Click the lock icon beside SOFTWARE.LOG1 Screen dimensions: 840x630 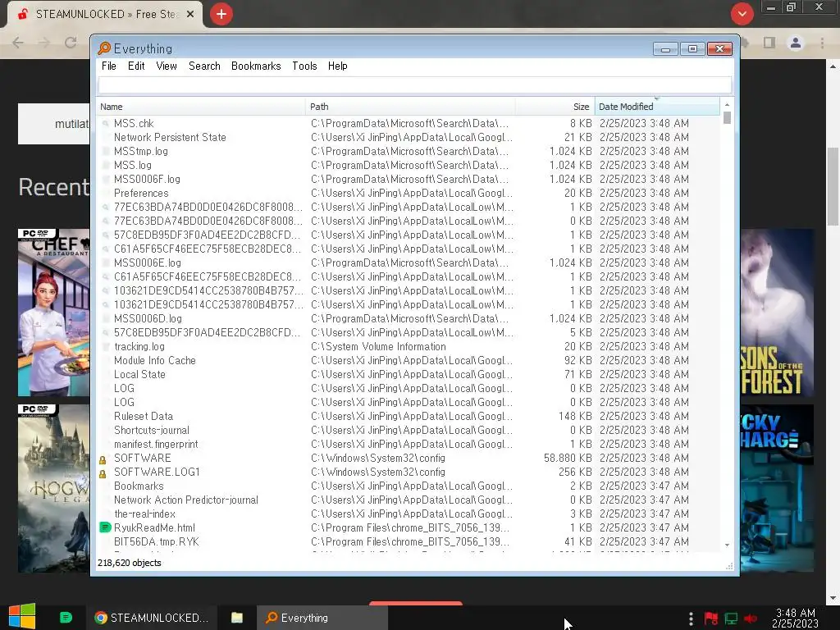pyautogui.click(x=103, y=473)
